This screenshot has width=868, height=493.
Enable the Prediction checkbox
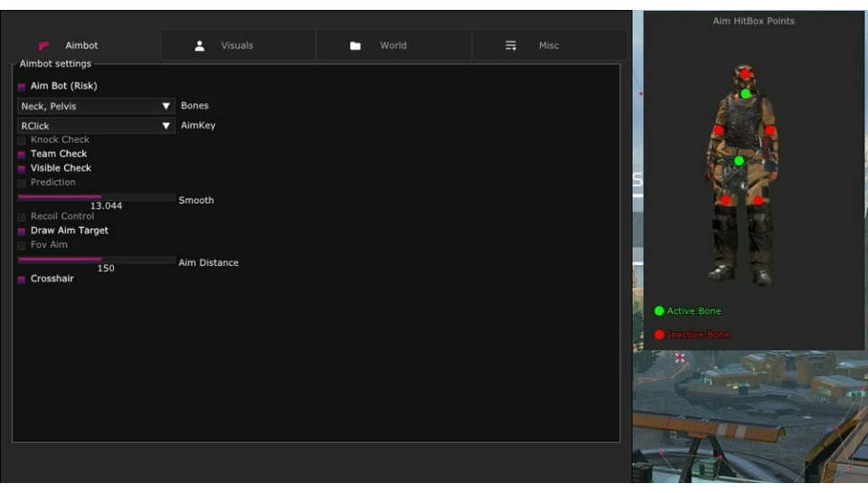[22, 183]
